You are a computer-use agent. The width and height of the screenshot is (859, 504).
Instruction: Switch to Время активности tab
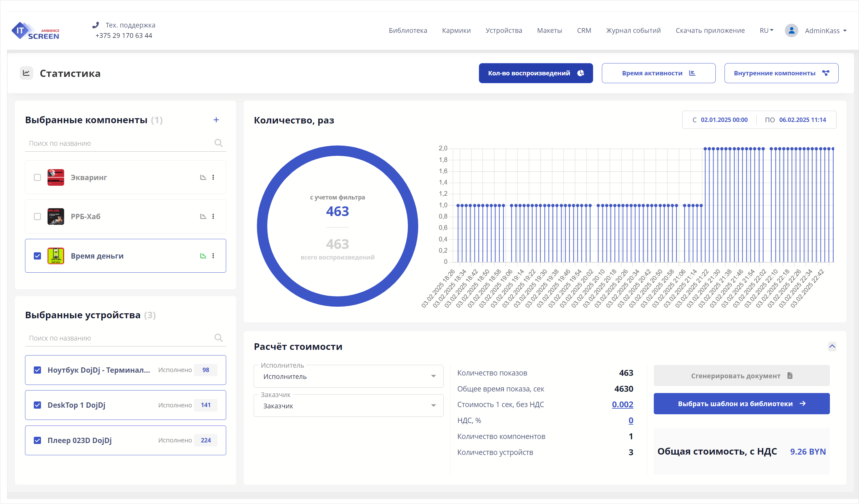click(658, 73)
